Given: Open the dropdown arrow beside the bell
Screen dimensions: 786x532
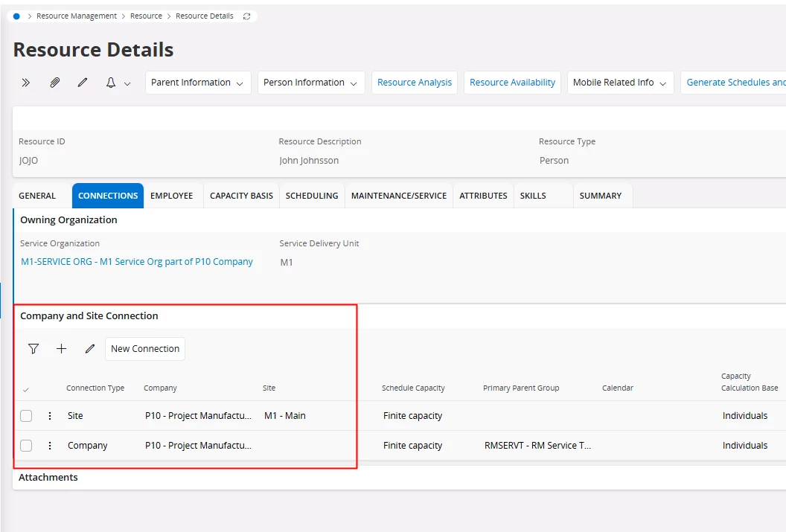Looking at the screenshot, I should (127, 83).
